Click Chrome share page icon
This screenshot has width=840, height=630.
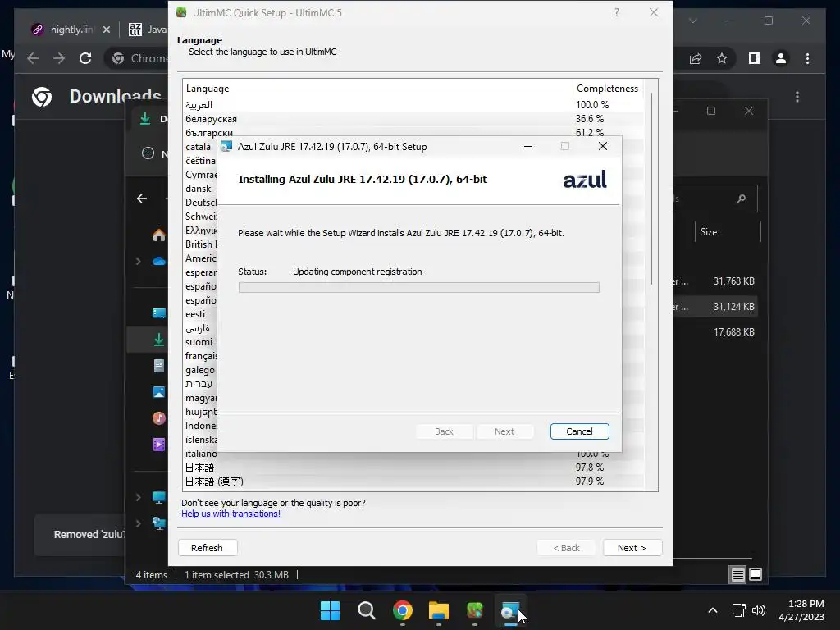[696, 58]
